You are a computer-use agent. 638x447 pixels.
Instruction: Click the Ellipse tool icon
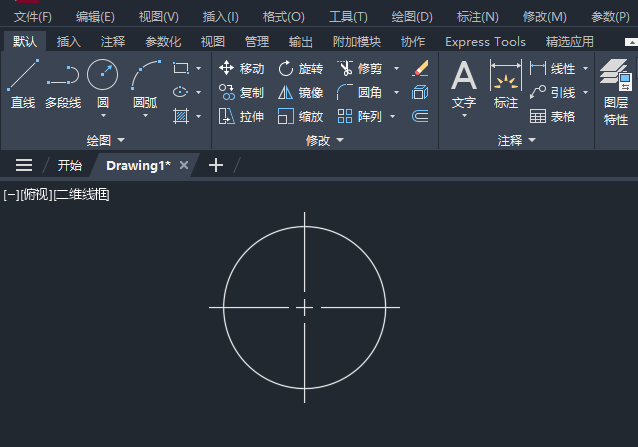[181, 92]
